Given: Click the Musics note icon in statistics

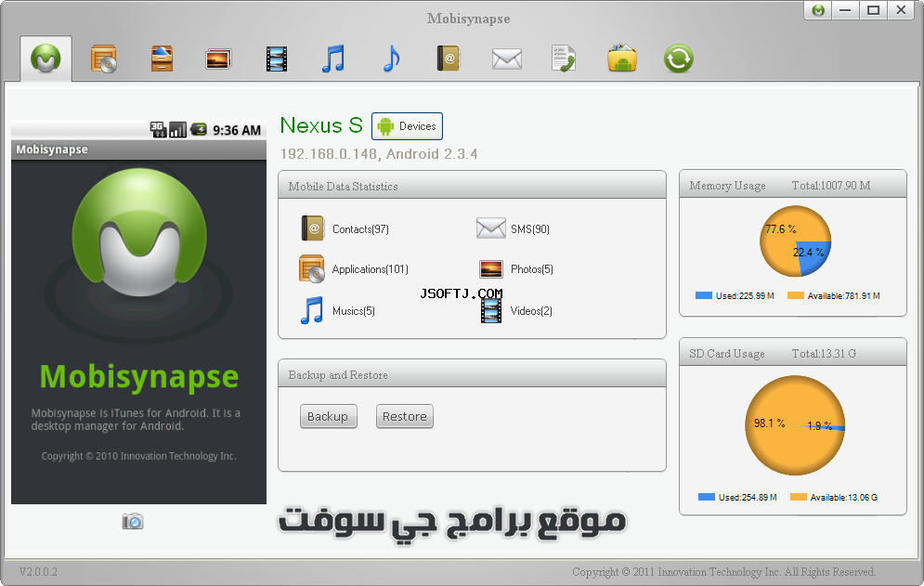Looking at the screenshot, I should (x=312, y=310).
